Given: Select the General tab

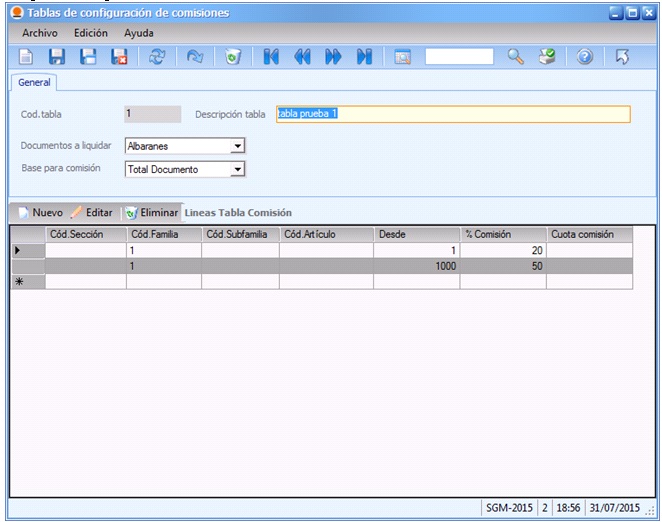Looking at the screenshot, I should coord(34,83).
